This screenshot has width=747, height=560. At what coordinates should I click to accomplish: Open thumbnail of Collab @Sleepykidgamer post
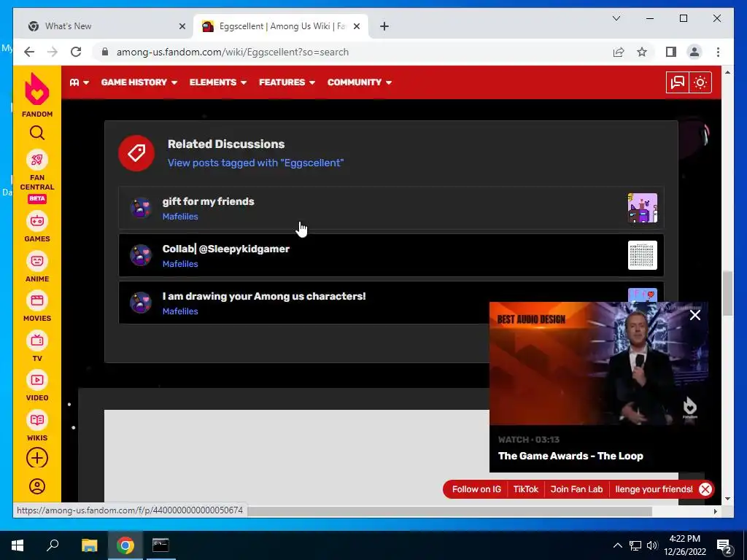[x=642, y=255]
